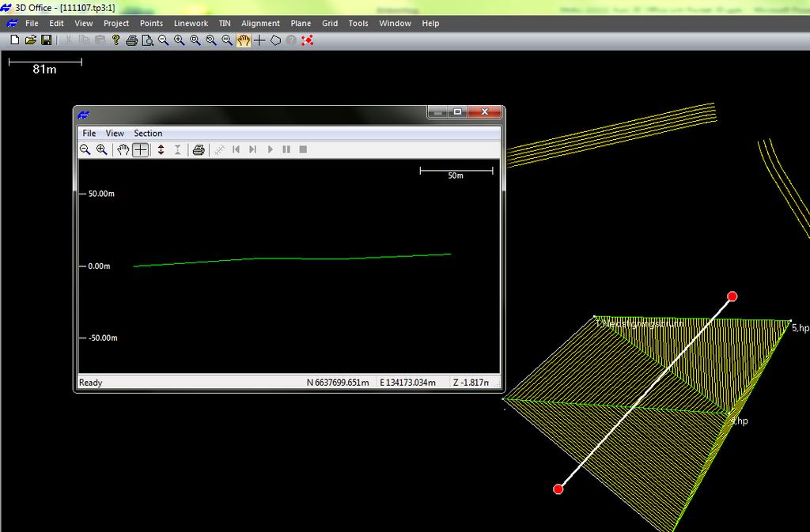This screenshot has width=810, height=532.
Task: Click the 50m section scale label
Action: [x=456, y=175]
